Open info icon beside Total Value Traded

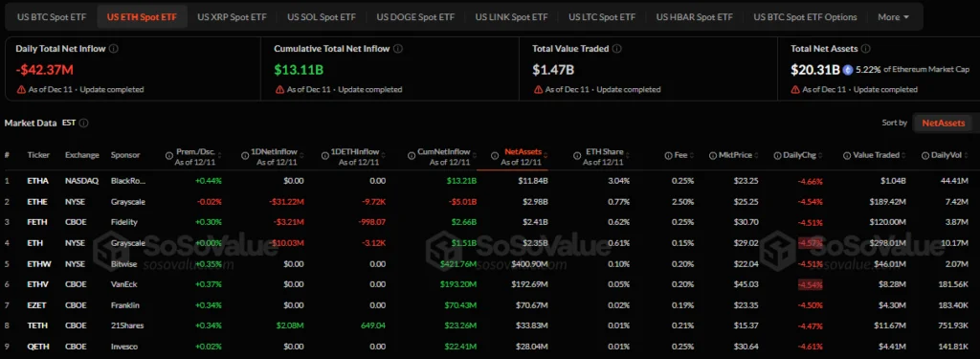coord(617,48)
